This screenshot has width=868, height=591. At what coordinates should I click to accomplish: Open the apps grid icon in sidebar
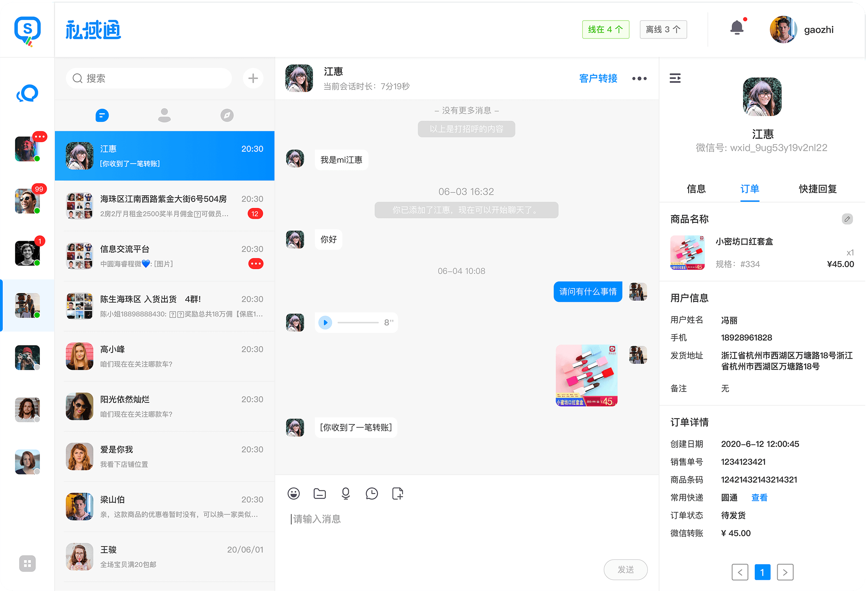click(27, 563)
